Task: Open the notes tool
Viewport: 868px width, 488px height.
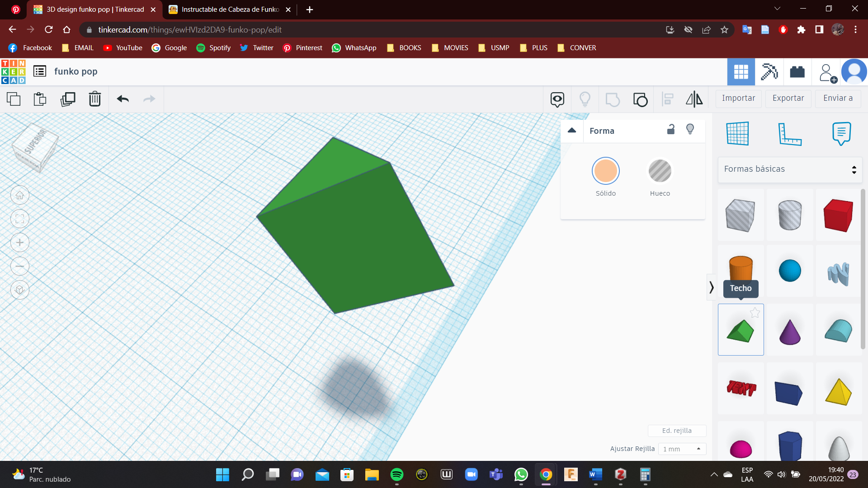Action: (x=841, y=133)
